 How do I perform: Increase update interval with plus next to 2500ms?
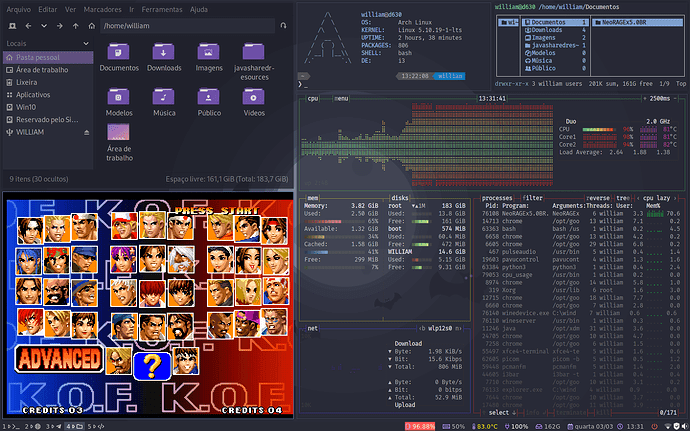[645, 99]
